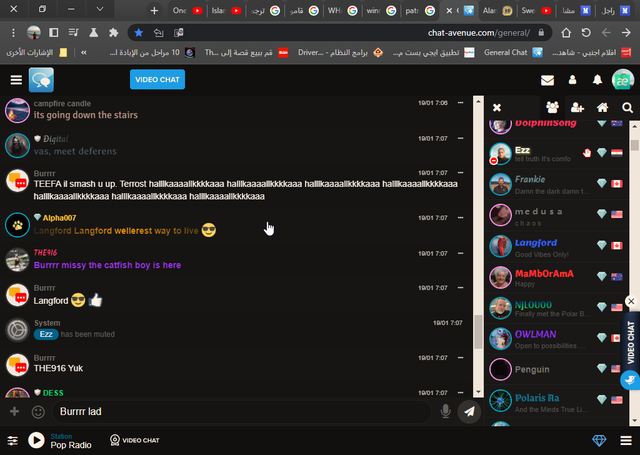Click the Ezz tag in system message
This screenshot has width=640, height=455.
pyautogui.click(x=46, y=334)
